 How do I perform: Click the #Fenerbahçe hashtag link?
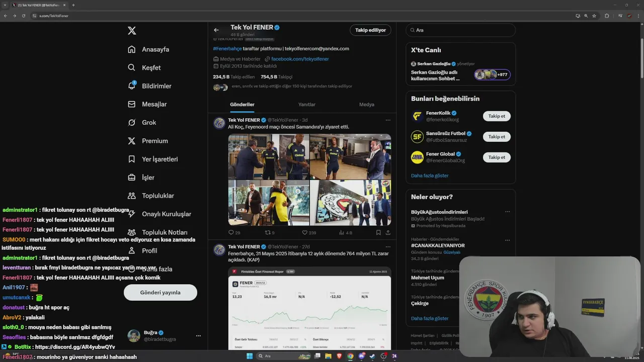[227, 49]
